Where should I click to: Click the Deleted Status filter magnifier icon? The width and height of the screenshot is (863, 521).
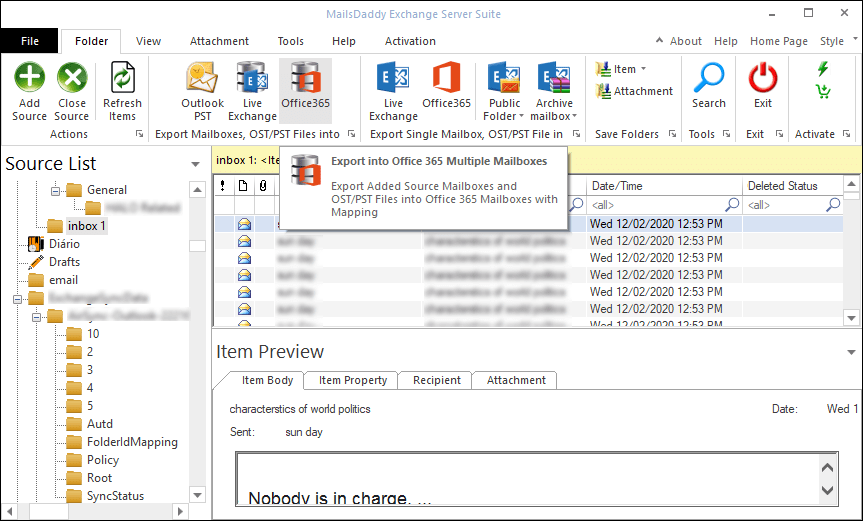(833, 205)
